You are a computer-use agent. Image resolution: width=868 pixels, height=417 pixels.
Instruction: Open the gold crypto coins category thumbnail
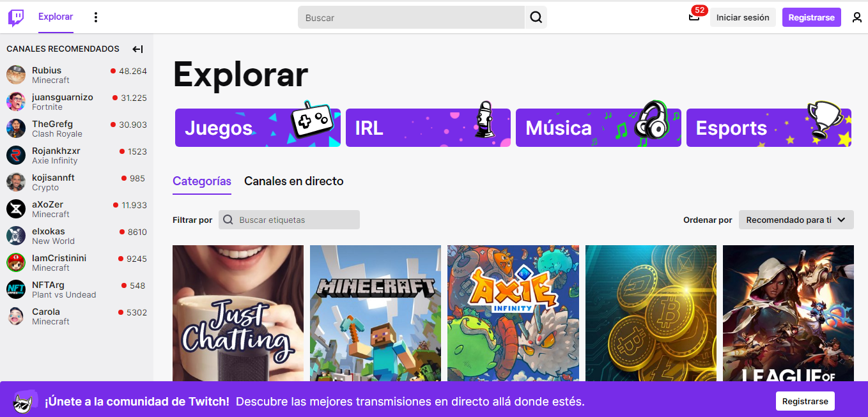click(x=651, y=314)
